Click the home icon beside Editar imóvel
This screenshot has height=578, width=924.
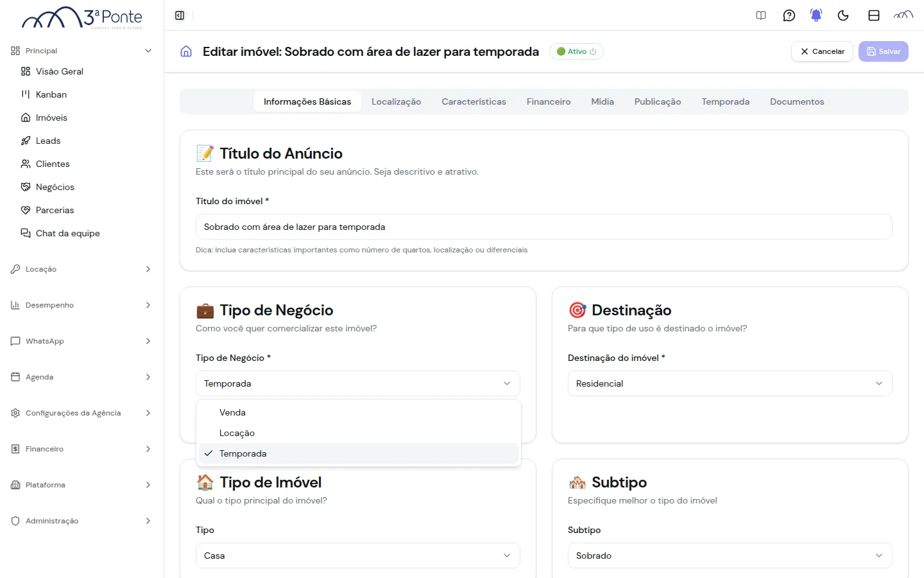(x=186, y=51)
